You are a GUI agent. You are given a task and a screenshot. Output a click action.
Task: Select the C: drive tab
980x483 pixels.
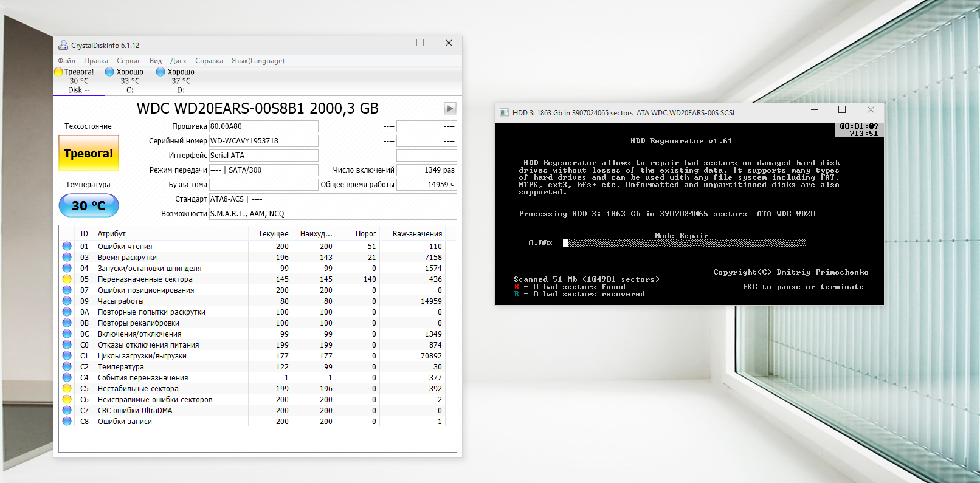click(130, 81)
